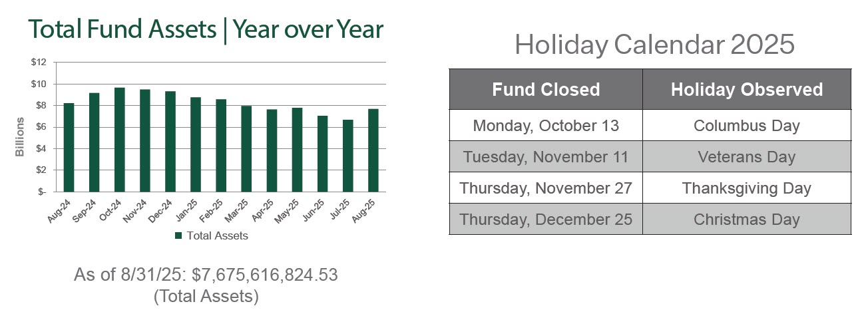Select the Oct-24 bar in chart
868x312 pixels.
[120, 140]
